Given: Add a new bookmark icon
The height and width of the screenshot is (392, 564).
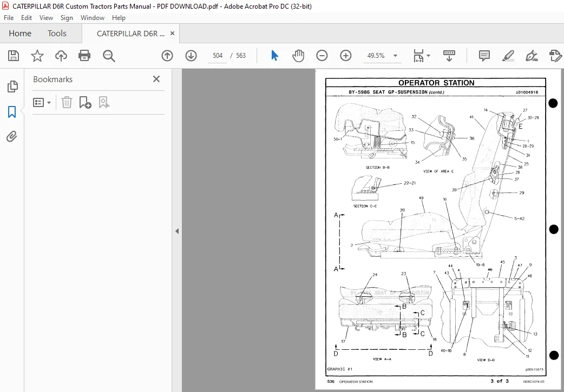Looking at the screenshot, I should click(85, 102).
